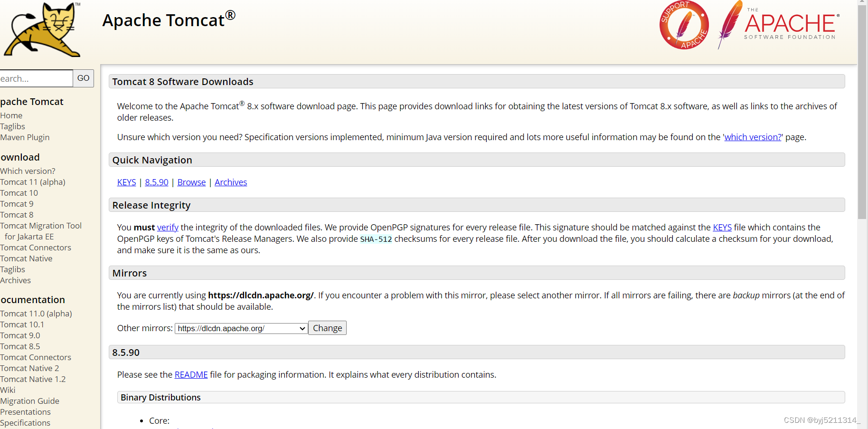Image resolution: width=868 pixels, height=429 pixels.
Task: Select Tomcat 10 download link
Action: [x=19, y=193]
